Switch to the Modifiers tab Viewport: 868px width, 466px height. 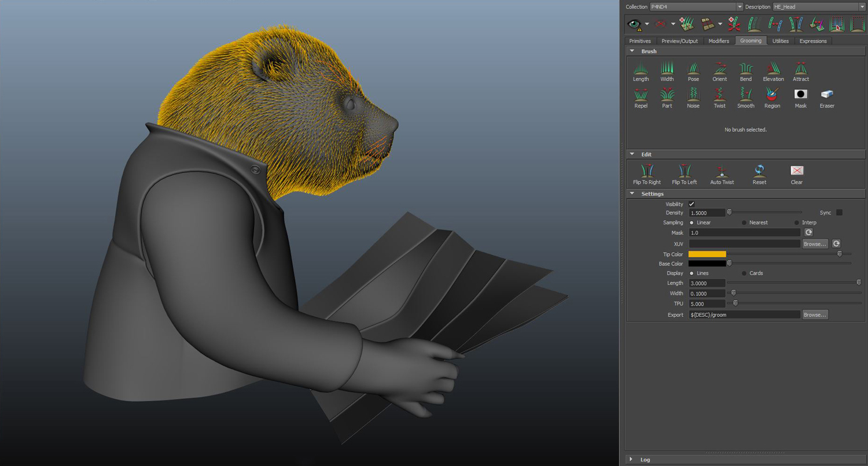point(719,41)
